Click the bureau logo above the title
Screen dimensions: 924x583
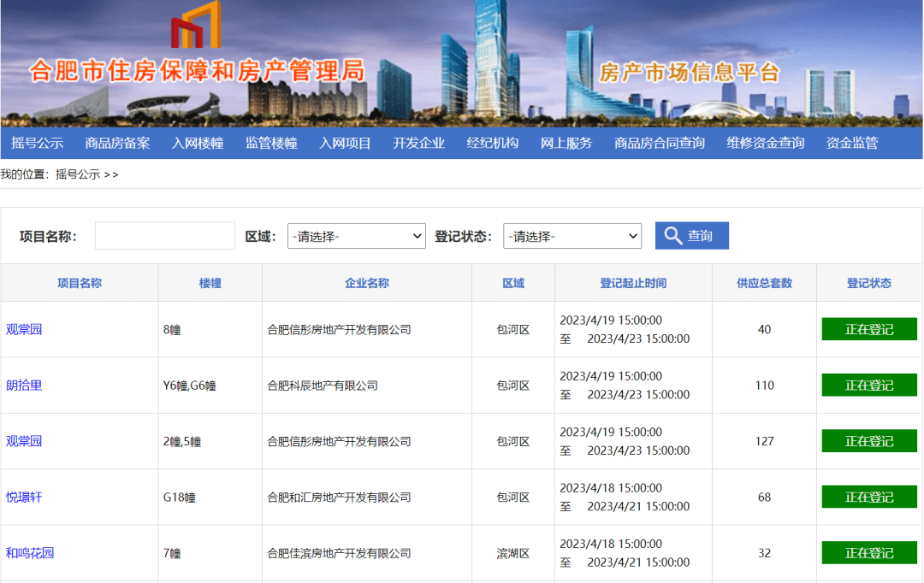click(x=196, y=25)
